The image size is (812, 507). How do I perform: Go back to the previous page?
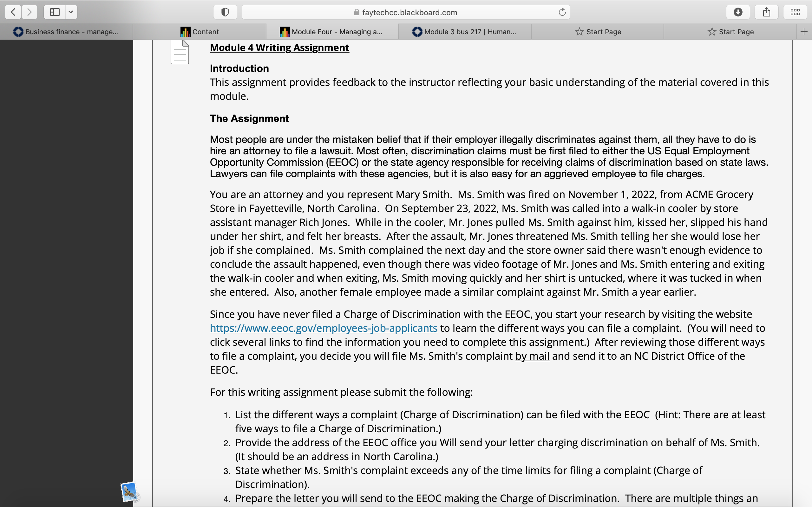pyautogui.click(x=13, y=12)
